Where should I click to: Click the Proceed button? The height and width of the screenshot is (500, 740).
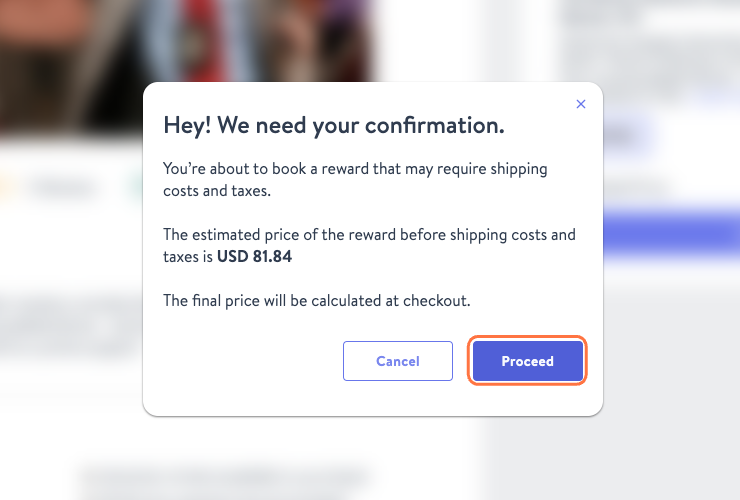point(527,361)
